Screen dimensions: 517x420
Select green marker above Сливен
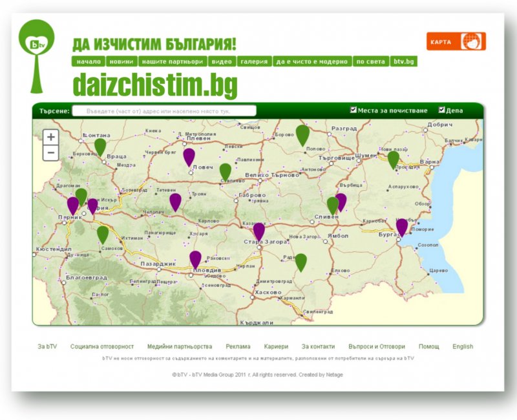tap(333, 205)
